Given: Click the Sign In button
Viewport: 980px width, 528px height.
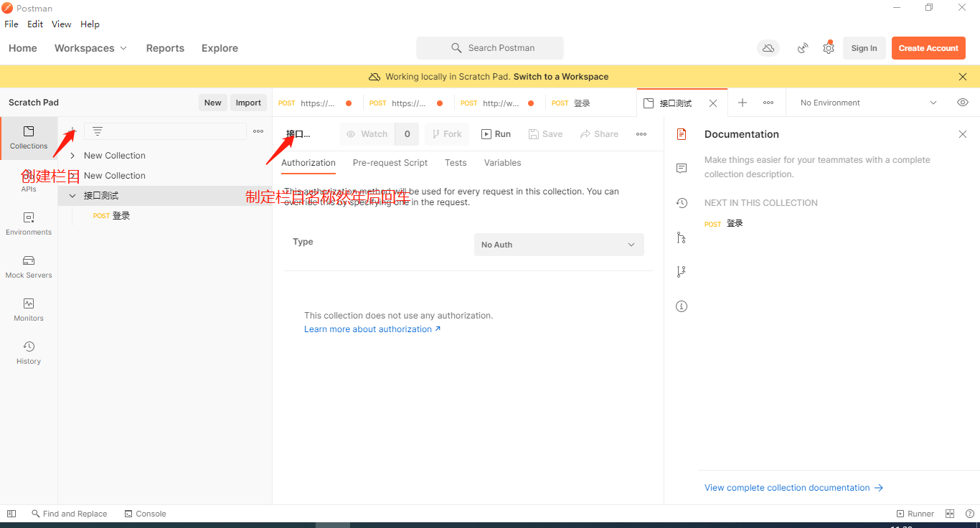Looking at the screenshot, I should [864, 48].
